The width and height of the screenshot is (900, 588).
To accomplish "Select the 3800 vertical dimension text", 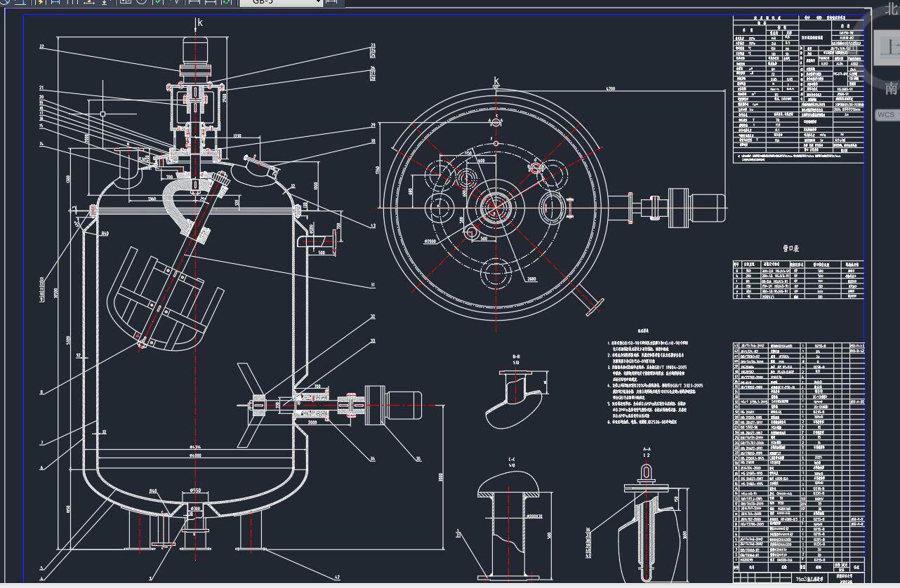I will coord(440,476).
